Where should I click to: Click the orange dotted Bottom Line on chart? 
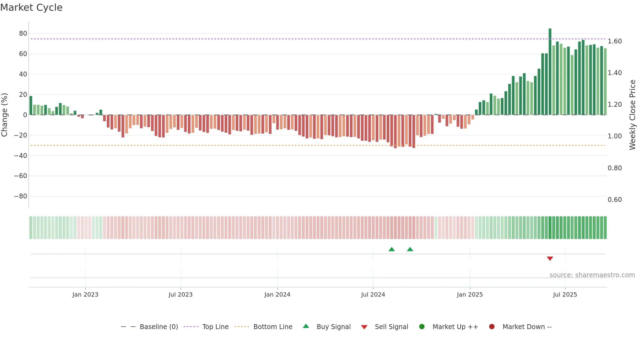click(x=318, y=145)
